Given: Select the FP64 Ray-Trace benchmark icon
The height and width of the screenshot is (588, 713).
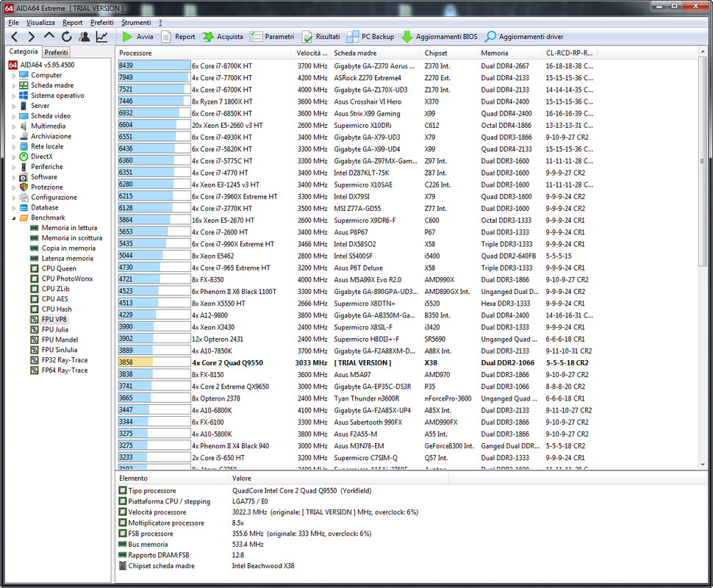Looking at the screenshot, I should 35,370.
